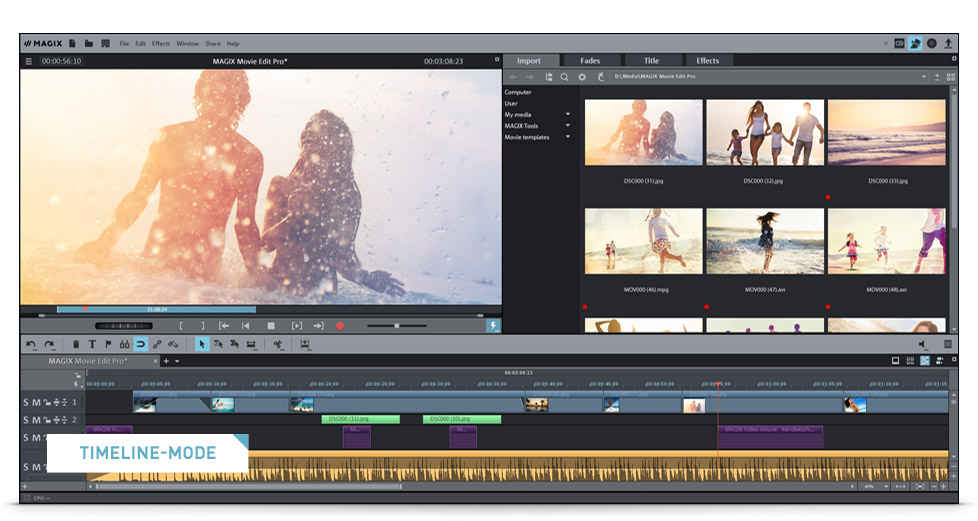
Task: Open the Effects menu in menu bar
Action: click(161, 44)
